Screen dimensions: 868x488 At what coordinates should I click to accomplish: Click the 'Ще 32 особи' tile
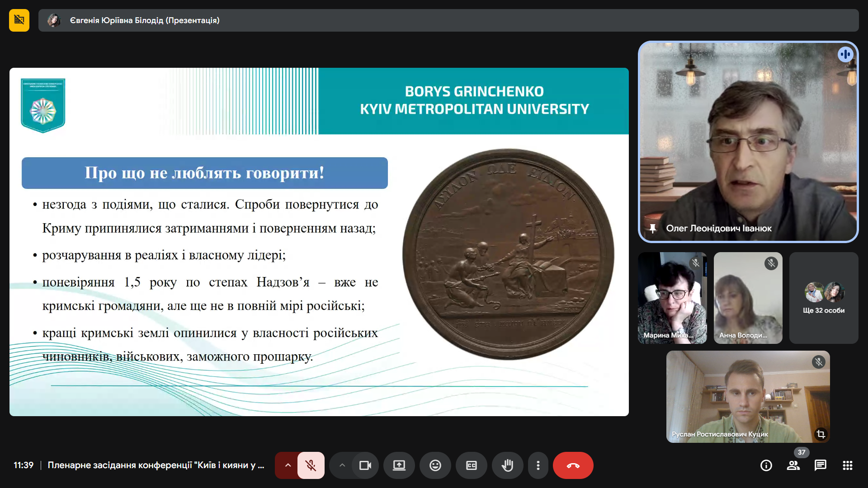click(x=823, y=298)
